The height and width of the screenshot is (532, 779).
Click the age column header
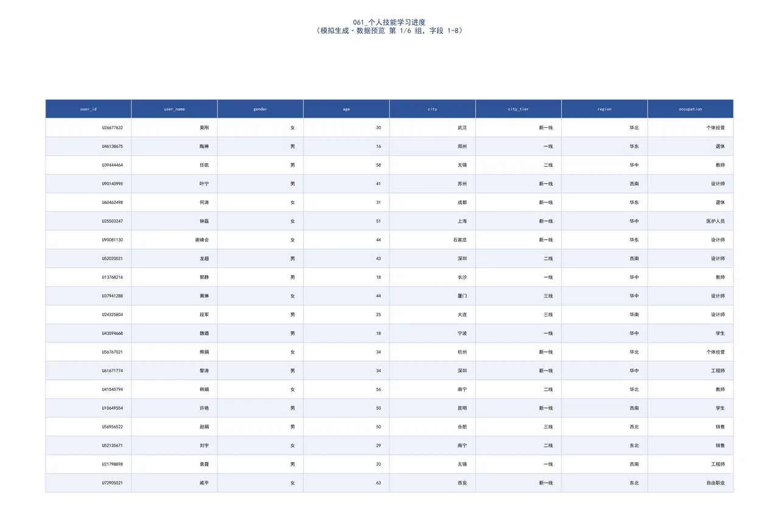pos(346,109)
